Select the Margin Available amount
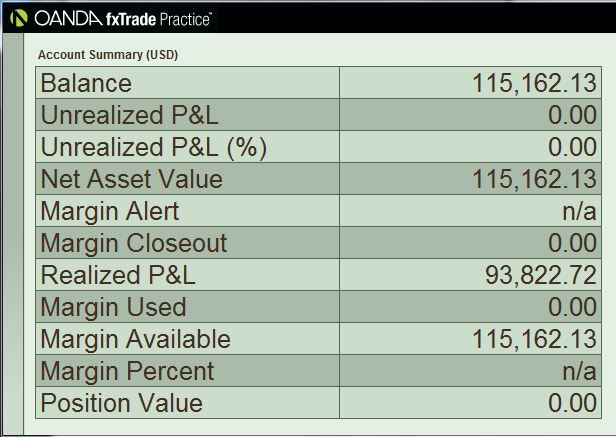The height and width of the screenshot is (437, 616). click(534, 339)
